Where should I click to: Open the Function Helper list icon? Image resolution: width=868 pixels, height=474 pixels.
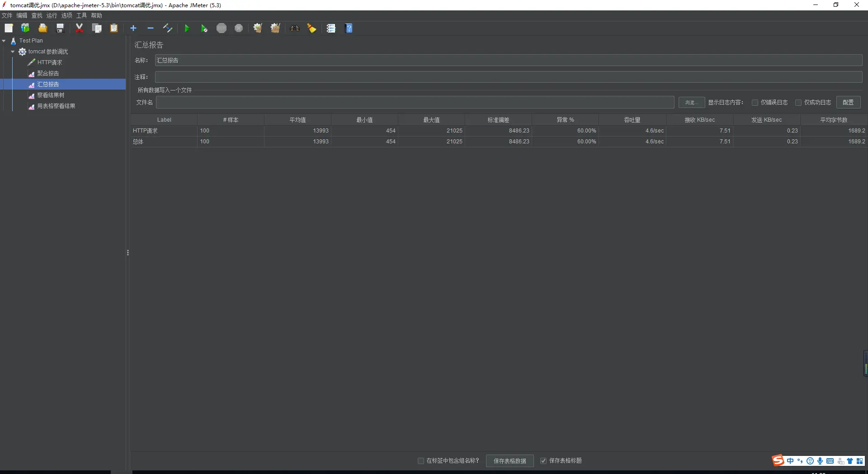pyautogui.click(x=331, y=28)
